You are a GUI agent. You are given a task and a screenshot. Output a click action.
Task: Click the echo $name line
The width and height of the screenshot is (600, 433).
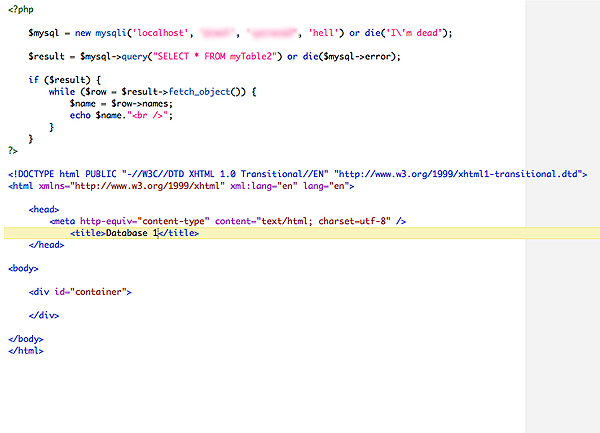(x=121, y=116)
